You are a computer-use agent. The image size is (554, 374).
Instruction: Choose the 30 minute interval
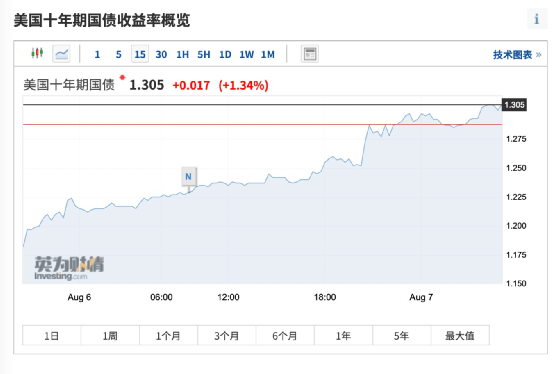tap(161, 54)
